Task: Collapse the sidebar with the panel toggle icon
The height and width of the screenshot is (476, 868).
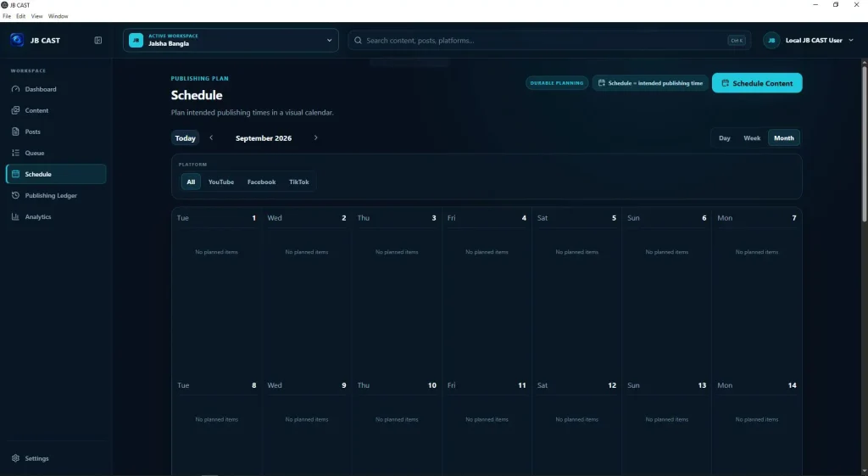Action: click(x=98, y=40)
